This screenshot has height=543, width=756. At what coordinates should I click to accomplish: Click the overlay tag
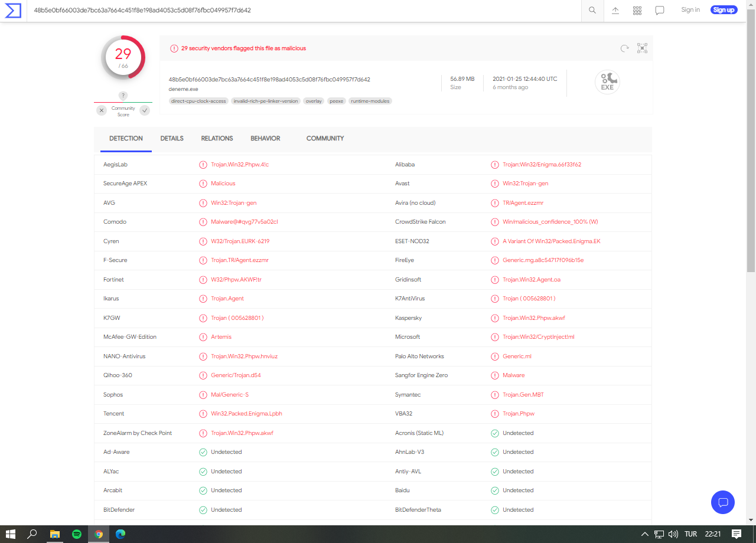[314, 101]
